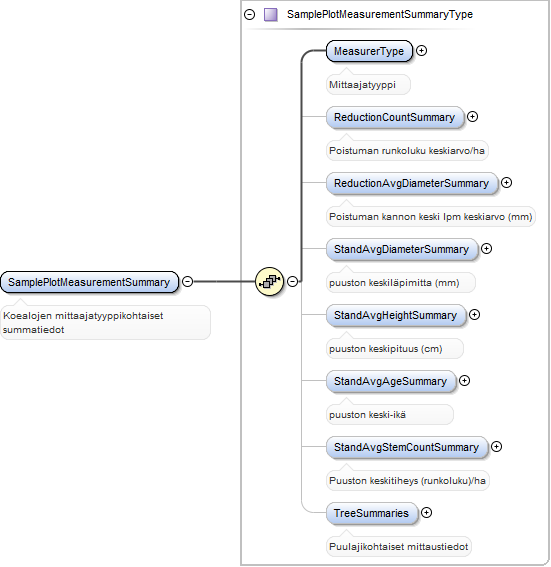Click the purple complex type icon
Viewport: 551px width, 567px height.
click(270, 15)
